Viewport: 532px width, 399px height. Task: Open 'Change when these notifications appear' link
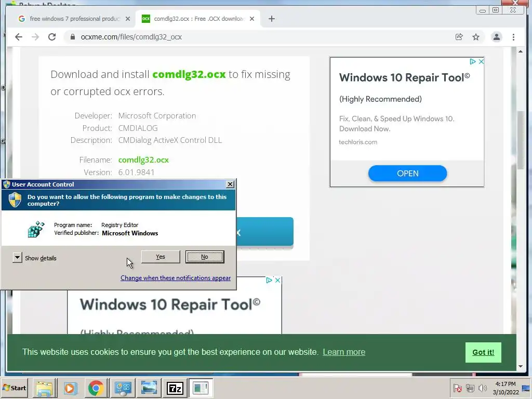pyautogui.click(x=176, y=278)
